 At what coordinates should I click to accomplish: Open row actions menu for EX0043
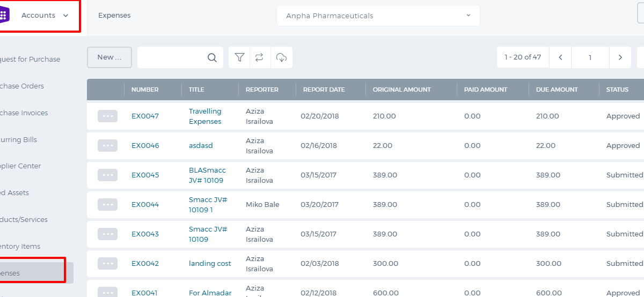click(107, 234)
